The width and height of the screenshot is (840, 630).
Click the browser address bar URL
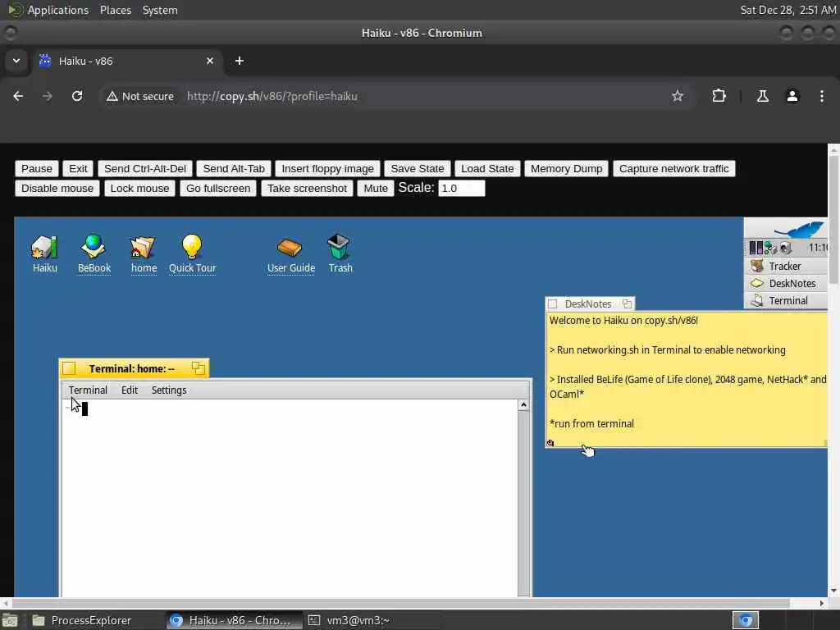[x=272, y=97]
